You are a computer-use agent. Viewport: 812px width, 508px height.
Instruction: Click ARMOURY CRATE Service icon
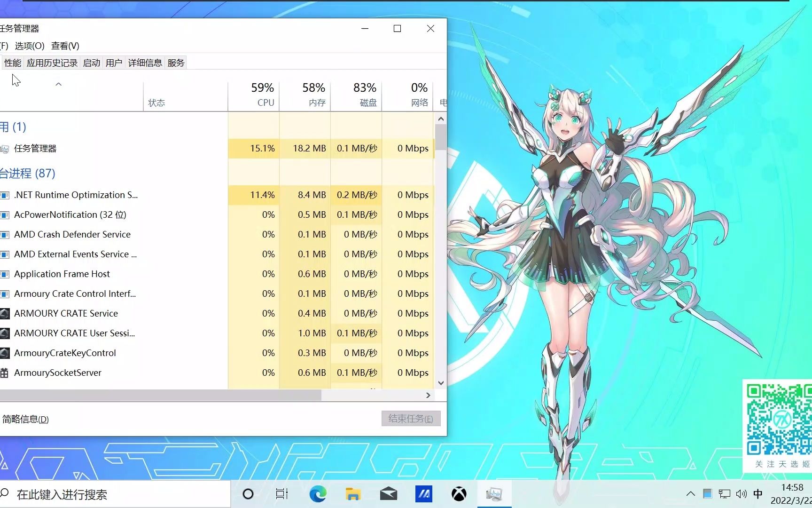pos(4,314)
